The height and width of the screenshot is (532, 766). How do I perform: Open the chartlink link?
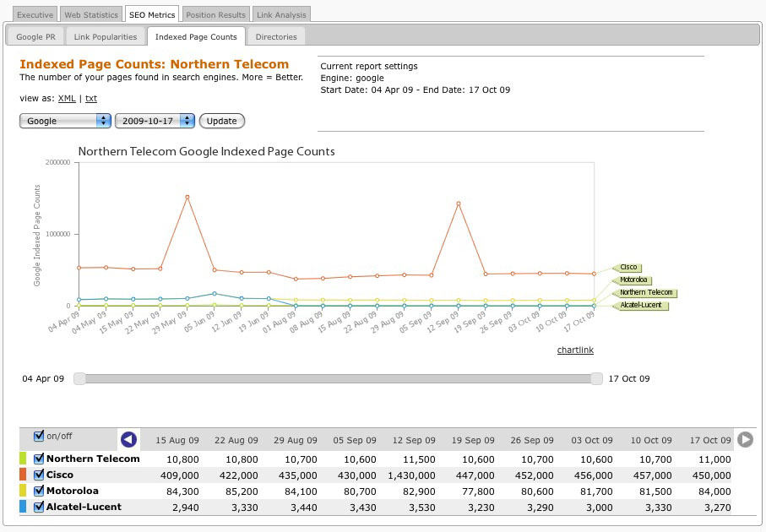pos(575,350)
